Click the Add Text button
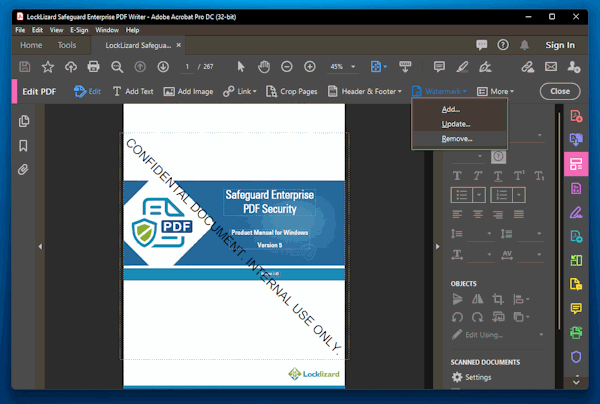This screenshot has height=404, width=600. [133, 91]
